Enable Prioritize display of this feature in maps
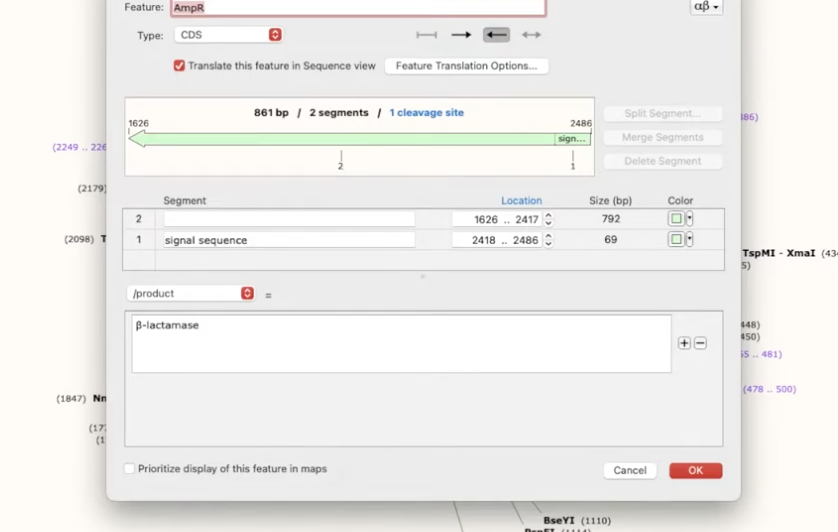 [129, 468]
